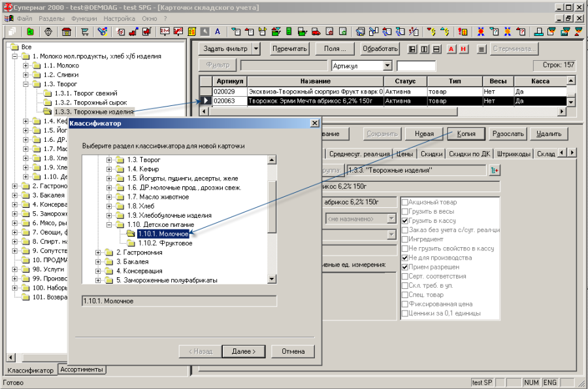This screenshot has height=389, width=588.
Task: Click the dialog tree vertical scrollbar thumb
Action: 272,207
